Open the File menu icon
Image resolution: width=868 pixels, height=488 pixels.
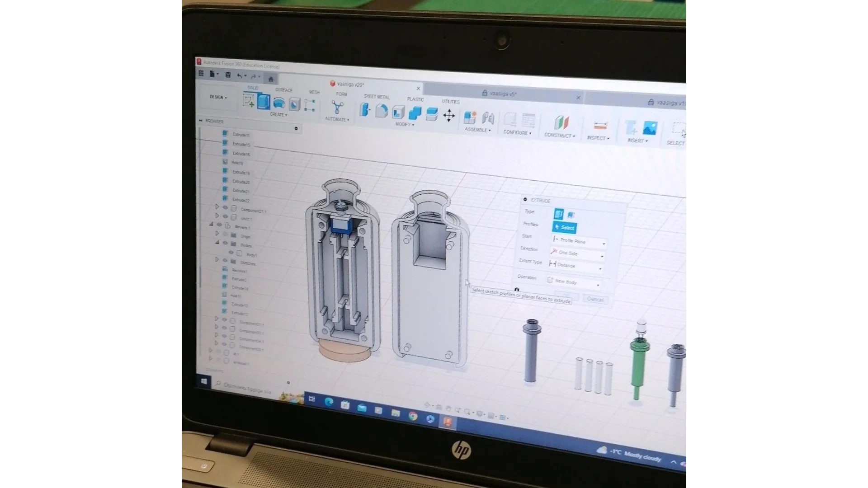click(x=212, y=74)
